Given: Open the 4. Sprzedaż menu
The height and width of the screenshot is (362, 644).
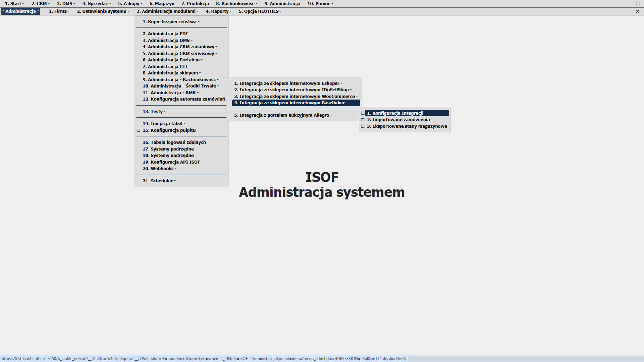Looking at the screenshot, I should point(97,4).
